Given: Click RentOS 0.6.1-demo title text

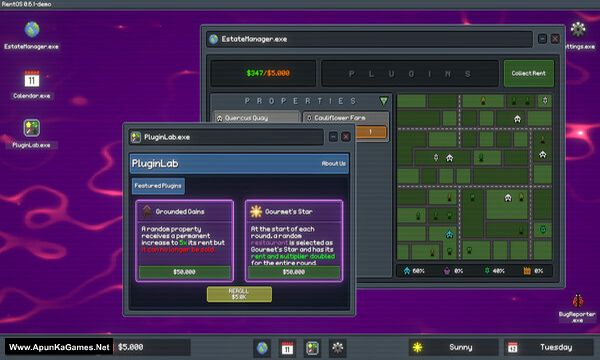Looking at the screenshot, I should tap(26, 4).
